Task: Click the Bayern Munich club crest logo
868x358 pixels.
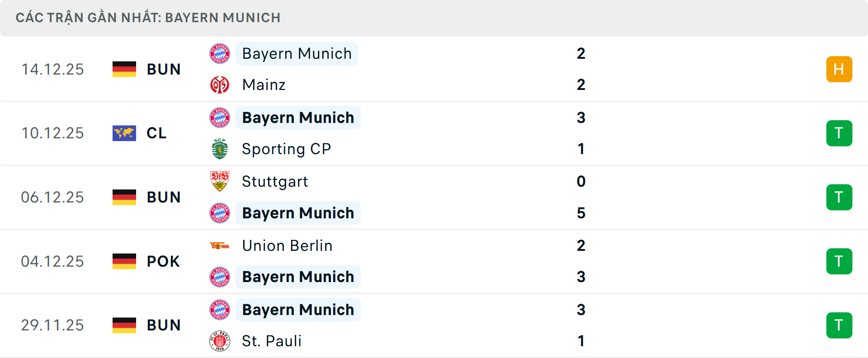Action: point(220,53)
